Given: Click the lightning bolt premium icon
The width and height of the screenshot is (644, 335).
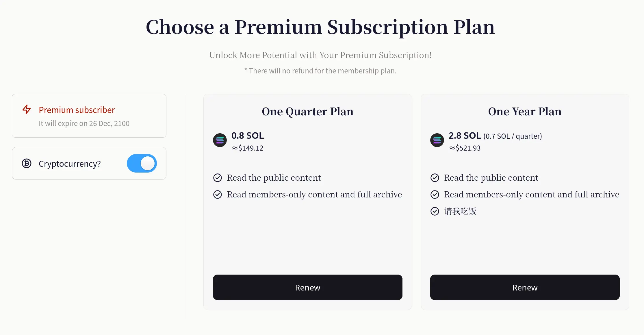Looking at the screenshot, I should (27, 109).
